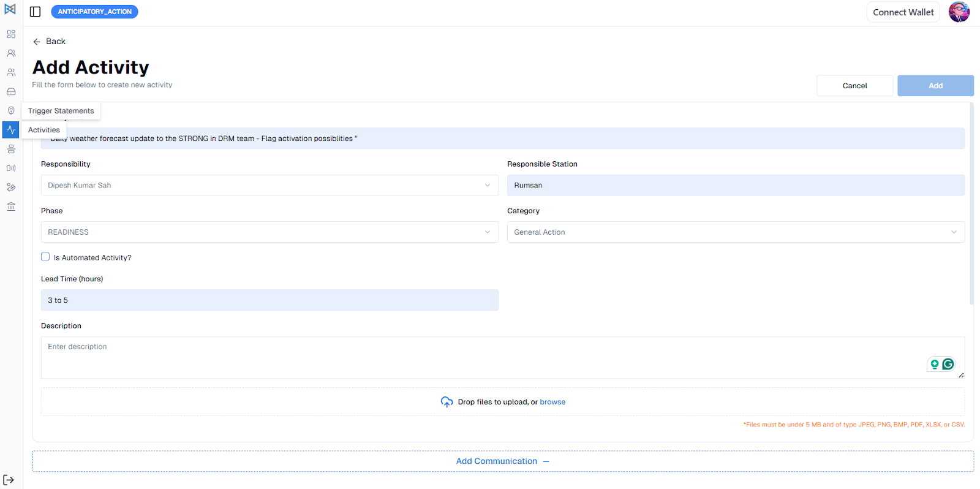Click the form's vertical scrollbar
Viewport: 980px width, 489px height.
click(971, 204)
